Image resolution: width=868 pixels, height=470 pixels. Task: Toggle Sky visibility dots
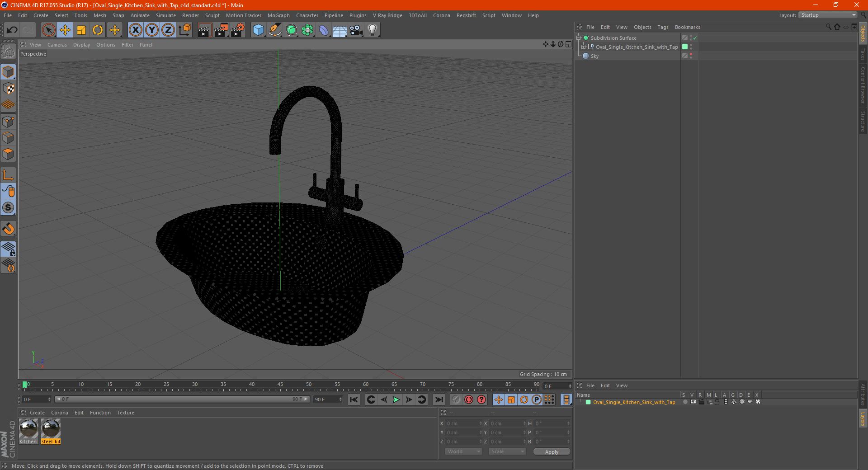[x=691, y=56]
